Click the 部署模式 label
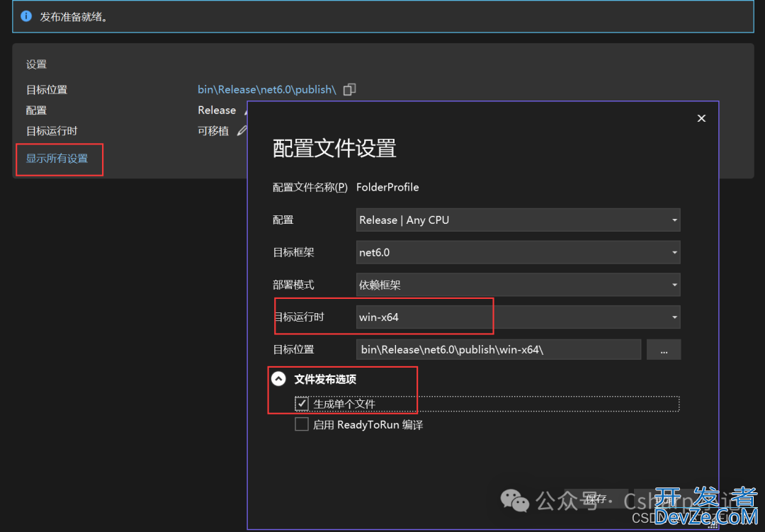Image resolution: width=765 pixels, height=532 pixels. tap(293, 285)
